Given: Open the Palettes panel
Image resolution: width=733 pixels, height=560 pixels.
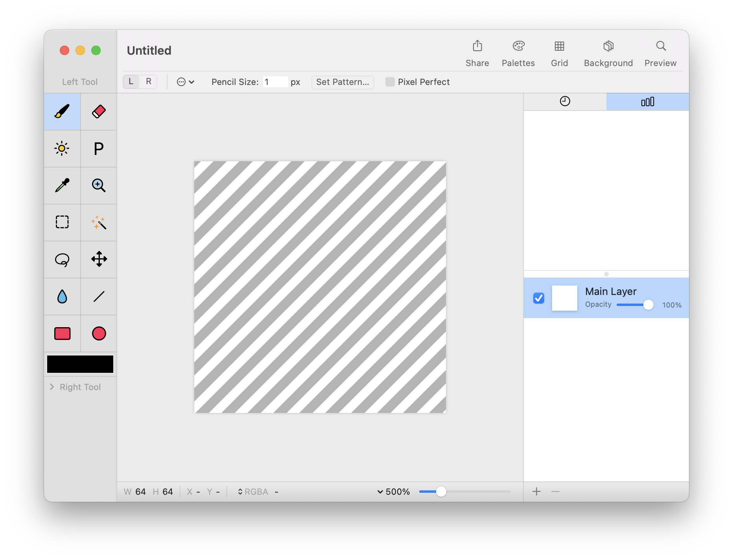Looking at the screenshot, I should click(x=518, y=53).
